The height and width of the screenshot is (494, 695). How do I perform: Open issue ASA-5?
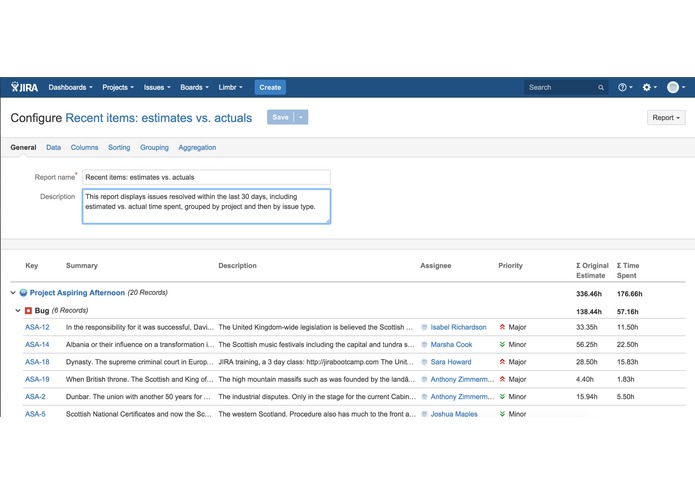coord(35,414)
